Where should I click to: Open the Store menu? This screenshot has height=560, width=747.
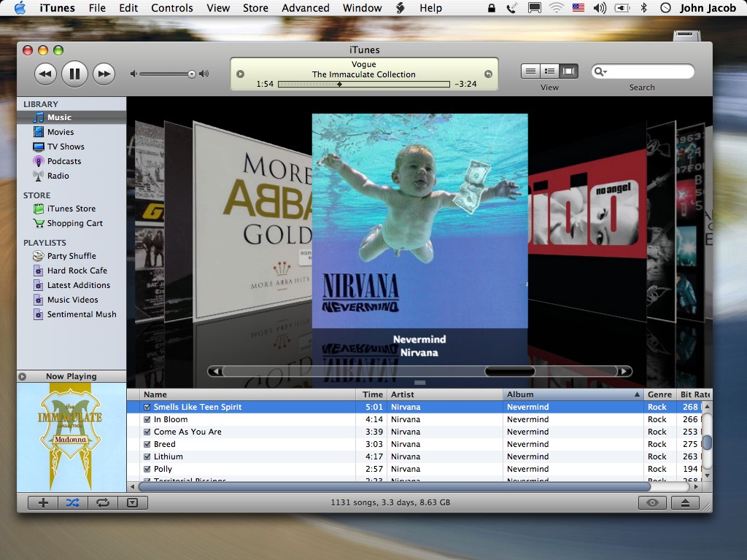pyautogui.click(x=255, y=8)
